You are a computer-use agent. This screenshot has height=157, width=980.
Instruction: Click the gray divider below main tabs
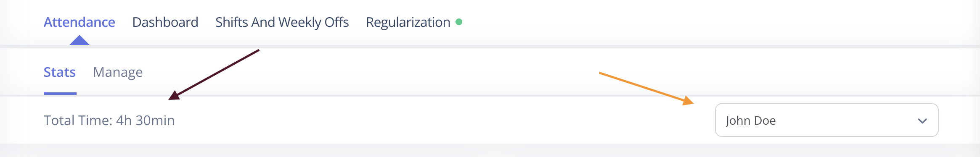490,47
